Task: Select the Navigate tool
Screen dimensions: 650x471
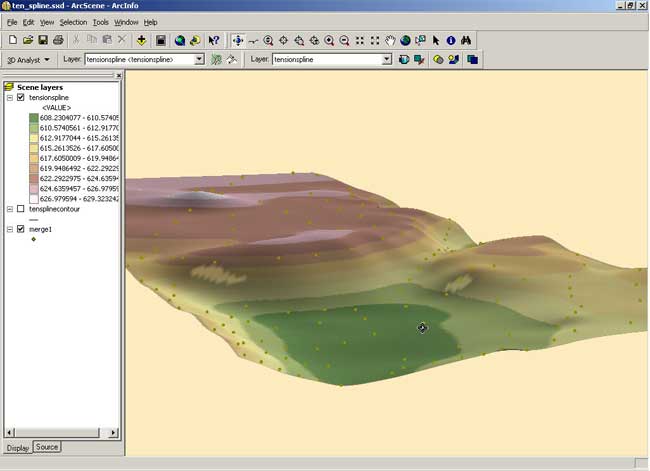Action: pyautogui.click(x=238, y=40)
